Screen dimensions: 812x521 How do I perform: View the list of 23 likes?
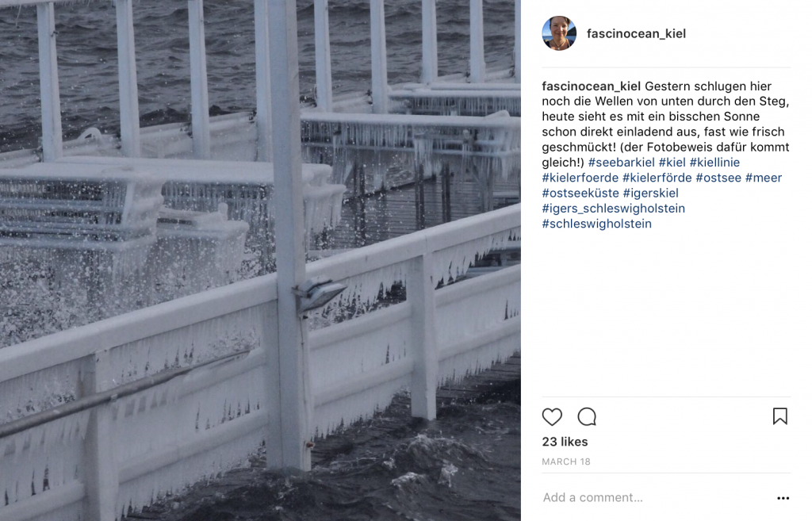[565, 442]
